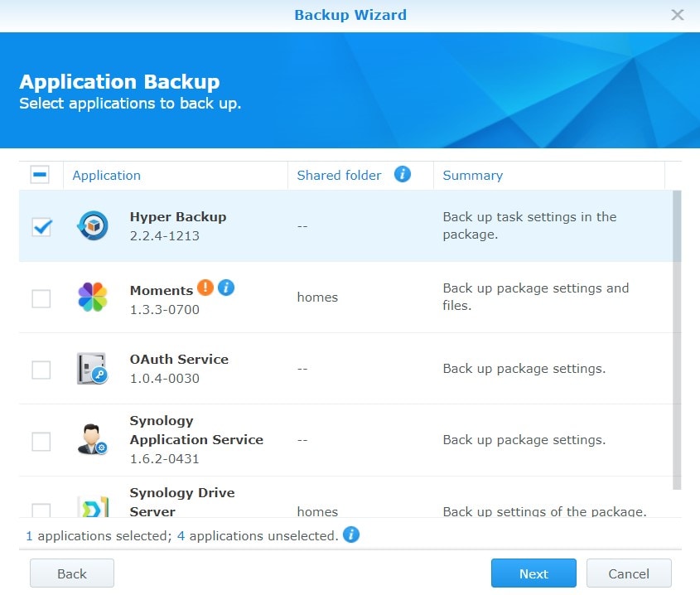Click the orange warning icon beside Moments
Screen dimensions: 700x595
[x=205, y=288]
